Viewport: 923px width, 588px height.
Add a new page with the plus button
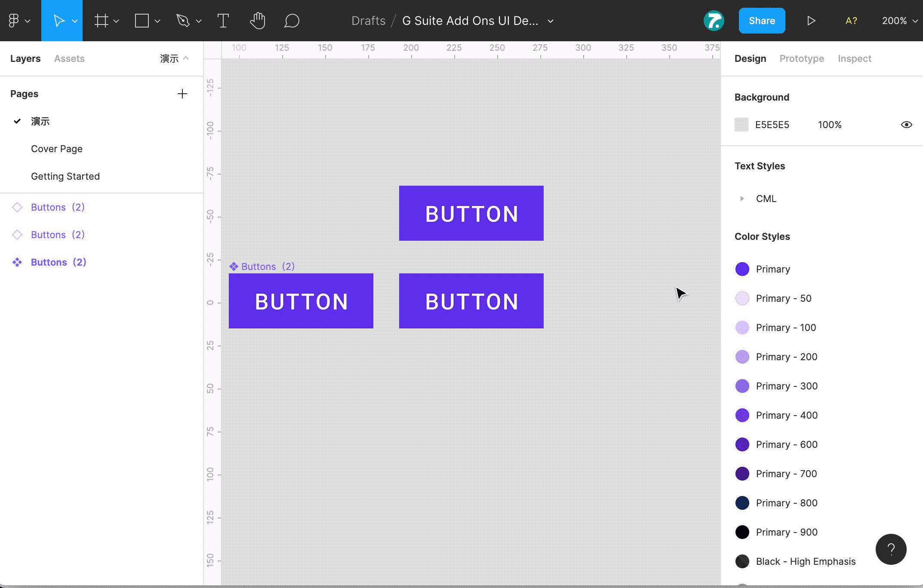(x=182, y=93)
